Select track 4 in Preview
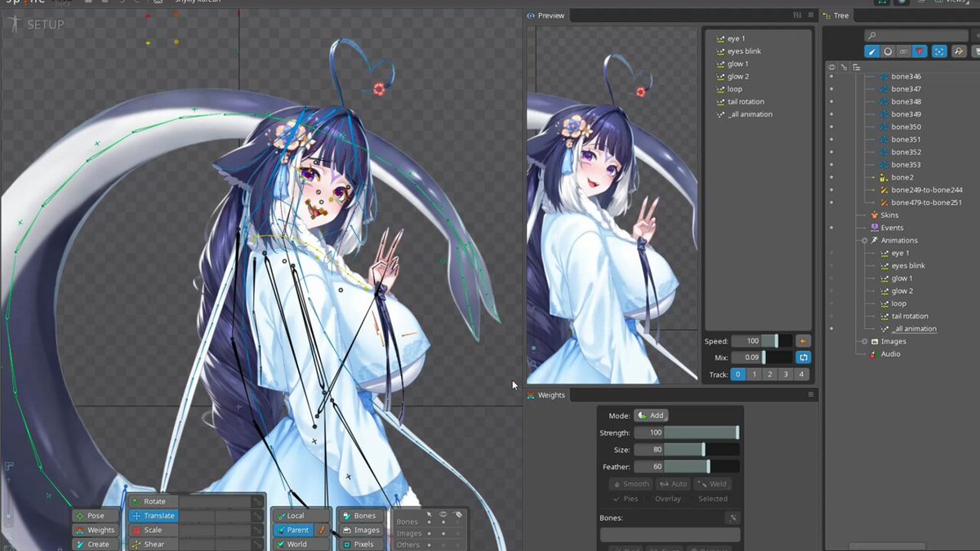 [x=802, y=375]
